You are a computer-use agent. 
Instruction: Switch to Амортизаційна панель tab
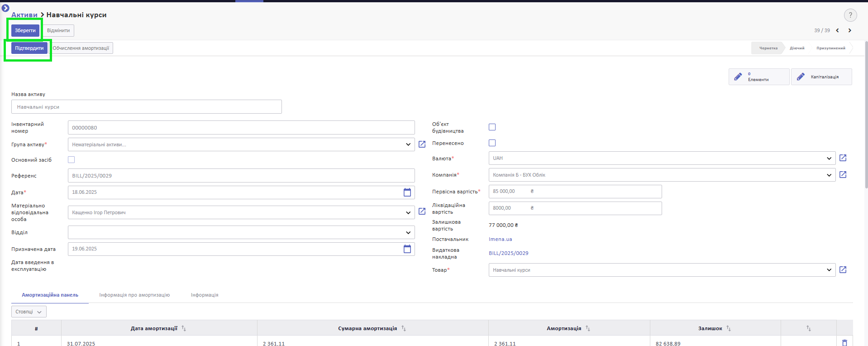pos(50,295)
